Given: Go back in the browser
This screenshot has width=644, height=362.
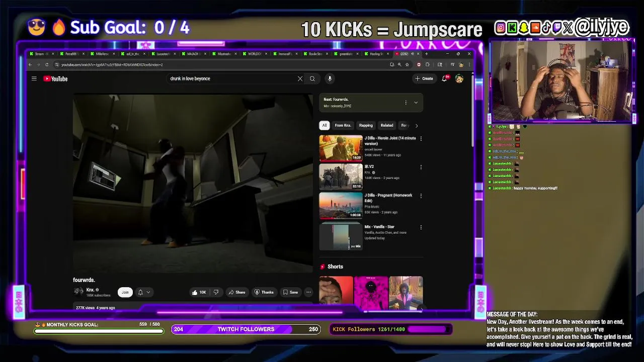Looking at the screenshot, I should (30, 64).
